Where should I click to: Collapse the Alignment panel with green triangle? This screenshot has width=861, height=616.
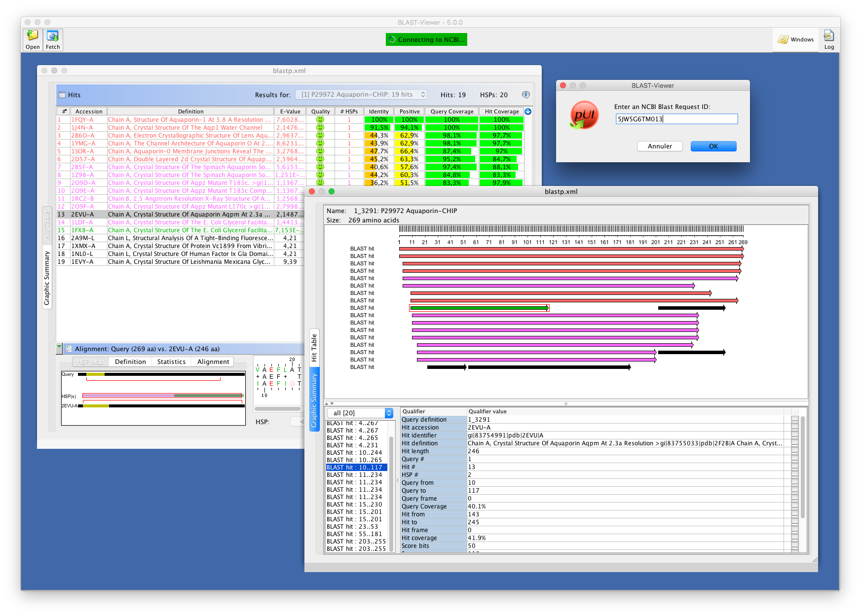(59, 347)
